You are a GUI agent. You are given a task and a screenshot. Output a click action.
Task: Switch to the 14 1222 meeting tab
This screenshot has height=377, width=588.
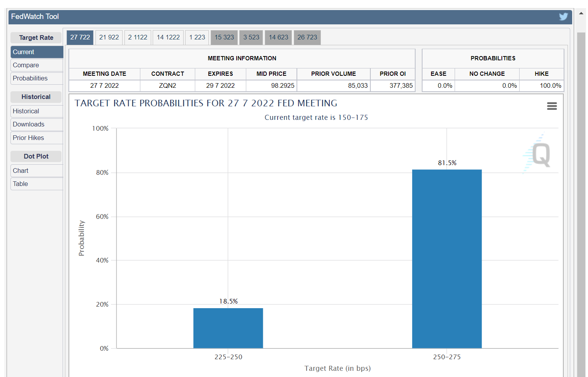pos(168,38)
